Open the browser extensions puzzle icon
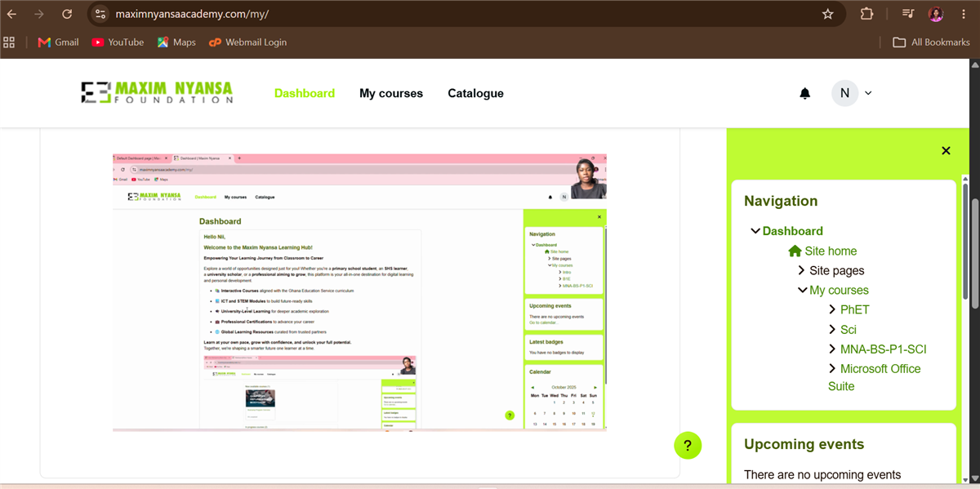Image resolution: width=980 pixels, height=489 pixels. pyautogui.click(x=867, y=14)
